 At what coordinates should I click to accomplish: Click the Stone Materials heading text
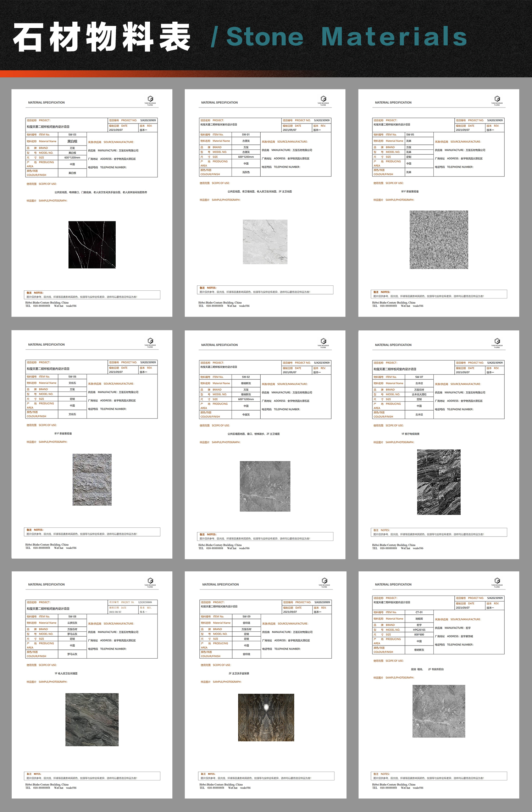coord(347,37)
